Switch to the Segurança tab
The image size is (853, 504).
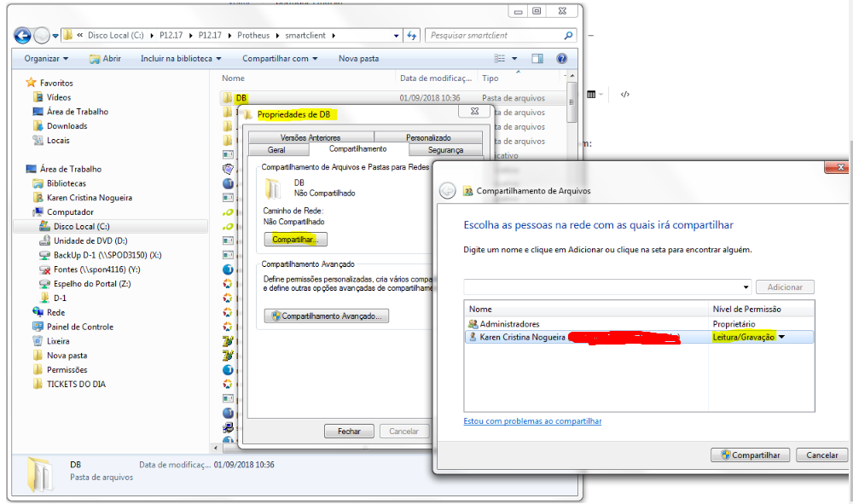click(445, 149)
